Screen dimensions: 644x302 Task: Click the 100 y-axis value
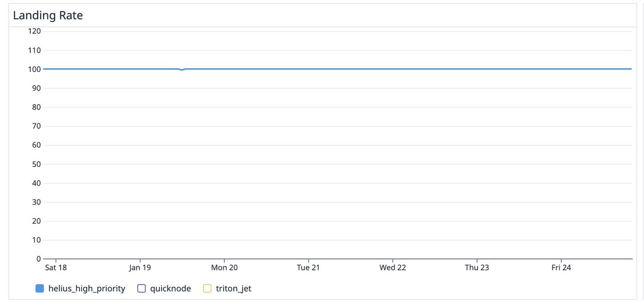tap(34, 69)
